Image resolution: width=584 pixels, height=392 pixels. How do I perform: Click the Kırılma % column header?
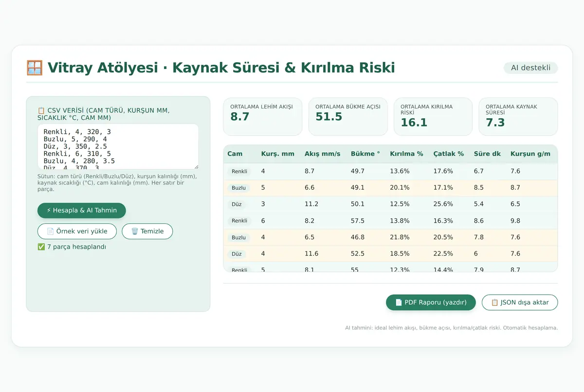pyautogui.click(x=406, y=154)
